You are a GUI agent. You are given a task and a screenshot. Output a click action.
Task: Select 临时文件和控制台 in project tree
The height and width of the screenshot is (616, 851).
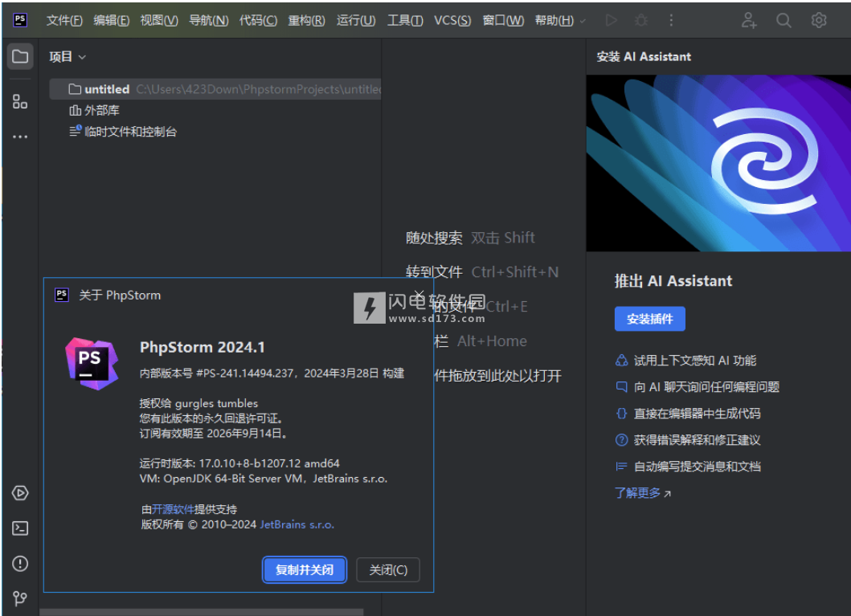pos(123,131)
